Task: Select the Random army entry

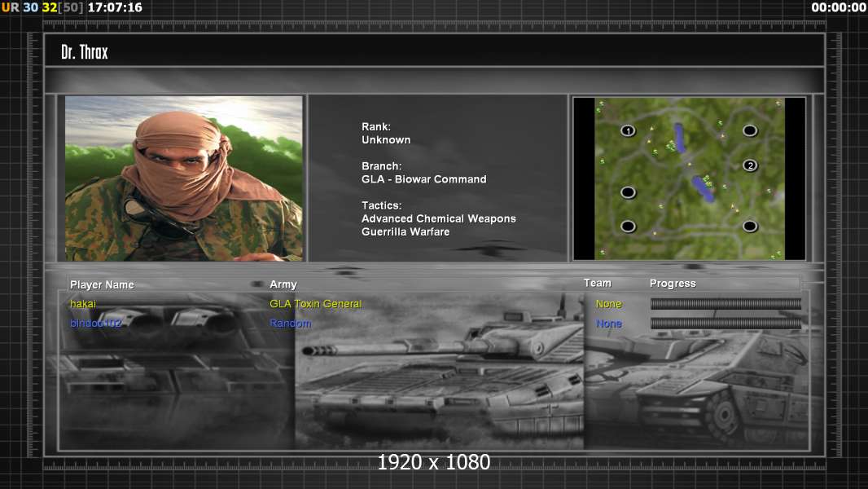Action: point(291,324)
